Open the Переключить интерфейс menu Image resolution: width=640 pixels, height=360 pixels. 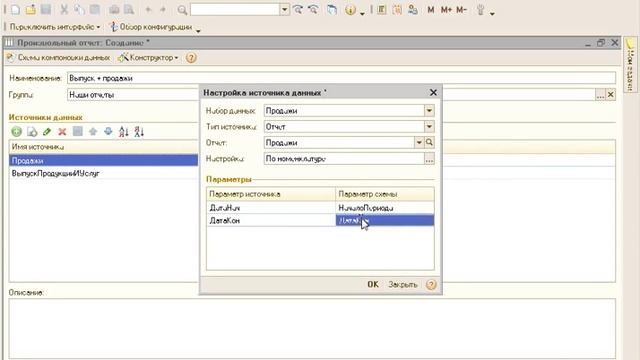tap(55, 27)
